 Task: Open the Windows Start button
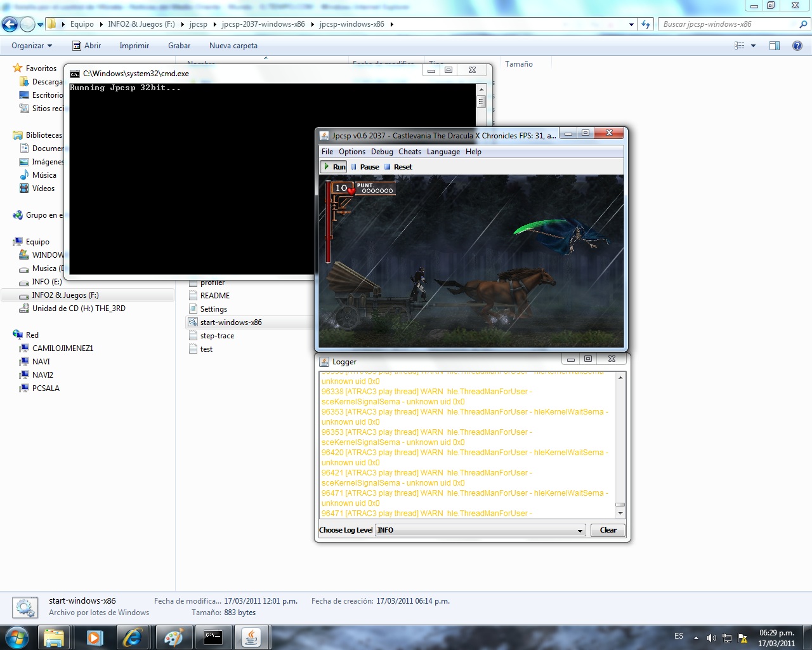pos(16,637)
